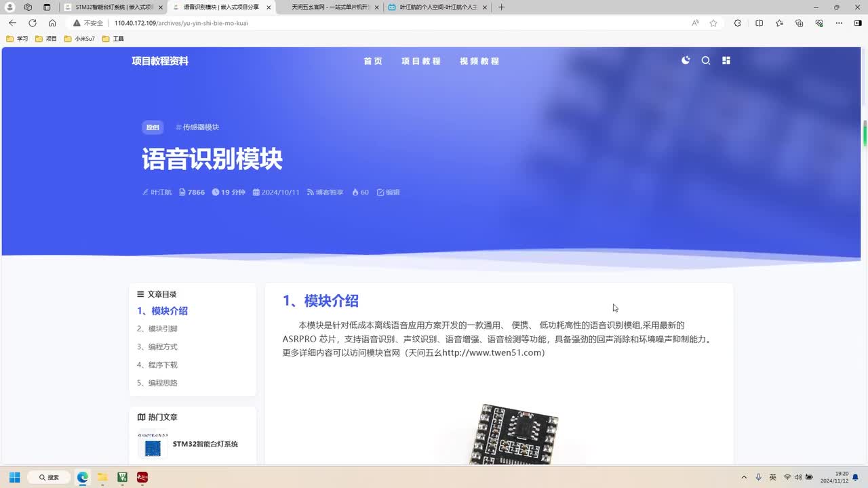Go back to the previous page

12,23
